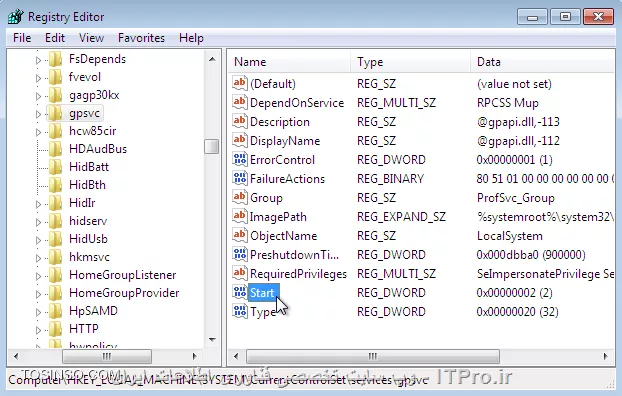Click the string icon beside Group
This screenshot has width=622, height=396.
[x=240, y=198]
